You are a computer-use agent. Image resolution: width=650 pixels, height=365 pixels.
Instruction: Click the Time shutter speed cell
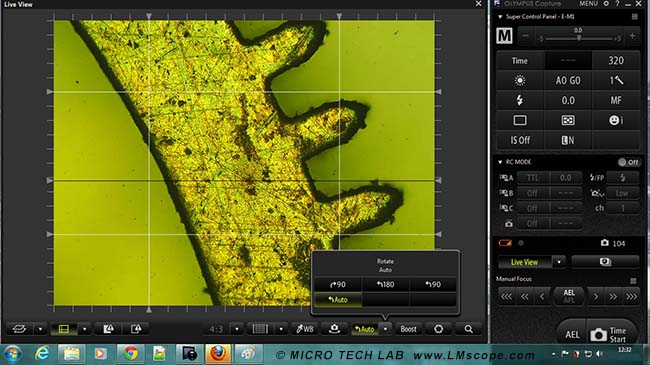pos(520,61)
